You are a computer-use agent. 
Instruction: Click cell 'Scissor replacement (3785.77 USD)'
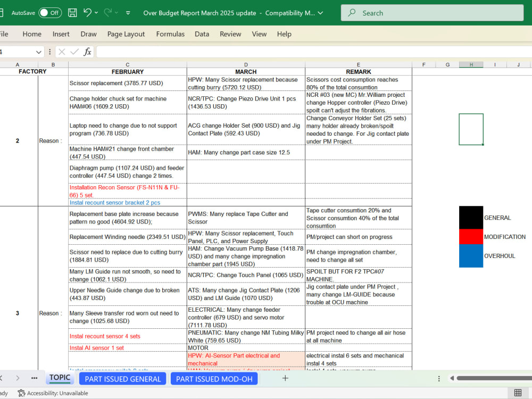pos(128,83)
